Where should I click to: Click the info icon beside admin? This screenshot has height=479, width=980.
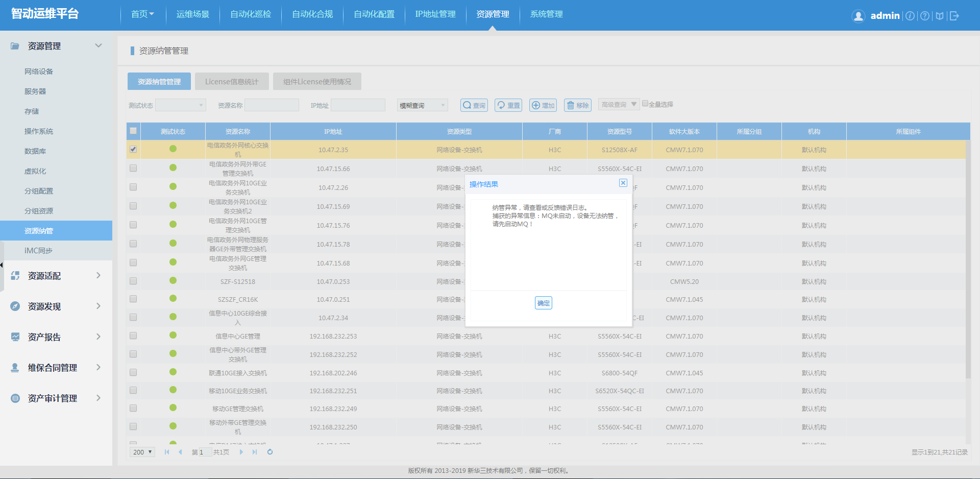(910, 16)
